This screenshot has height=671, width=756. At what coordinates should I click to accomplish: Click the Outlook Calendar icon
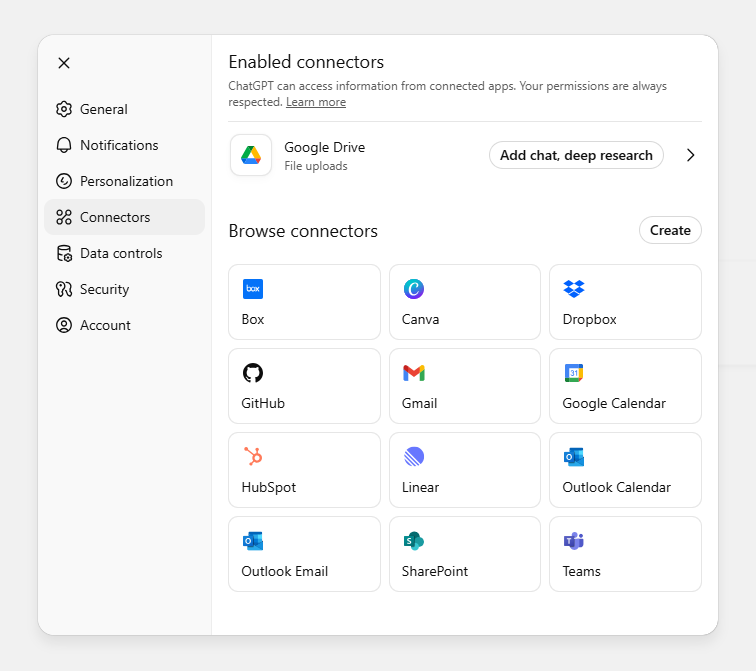tap(574, 457)
